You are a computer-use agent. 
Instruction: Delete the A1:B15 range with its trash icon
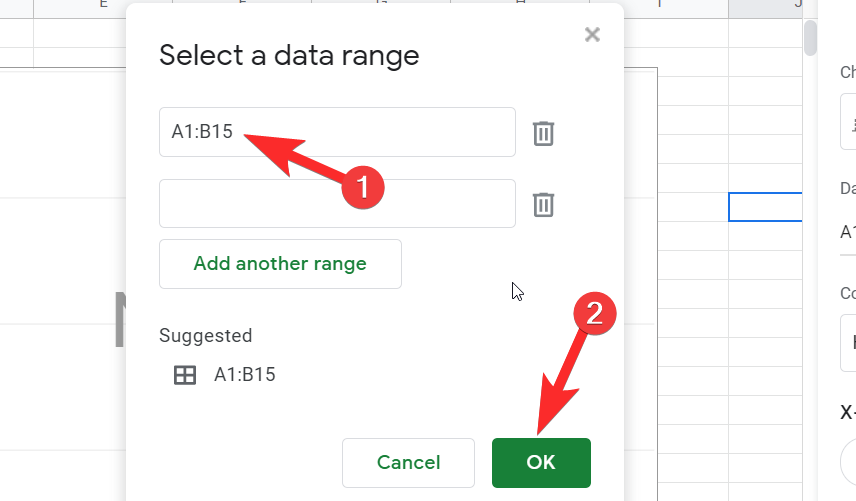[x=543, y=133]
